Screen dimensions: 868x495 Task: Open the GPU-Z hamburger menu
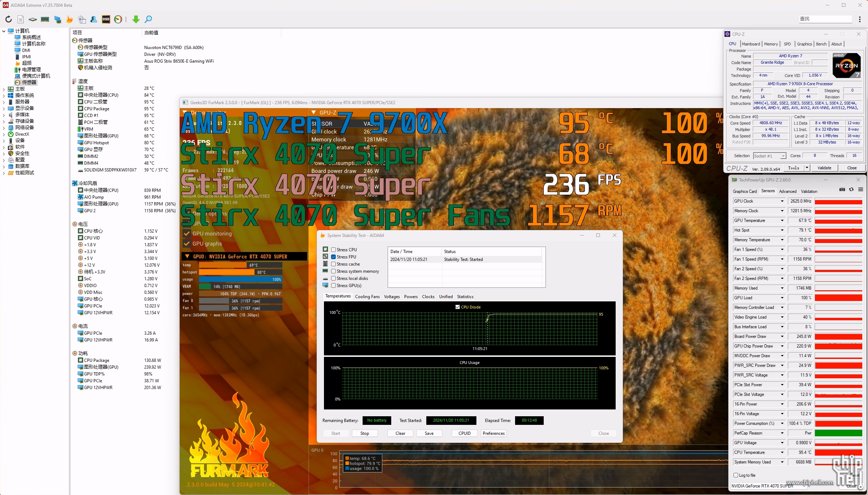point(860,190)
